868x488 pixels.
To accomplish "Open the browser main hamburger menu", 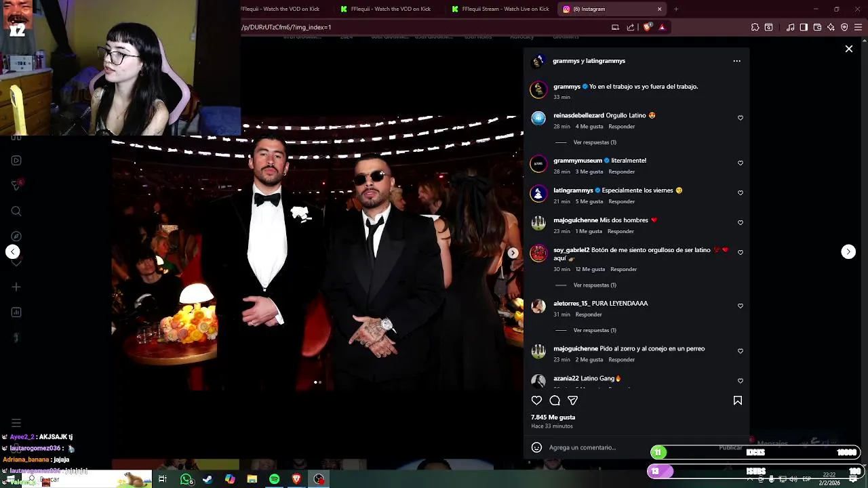I will [858, 27].
